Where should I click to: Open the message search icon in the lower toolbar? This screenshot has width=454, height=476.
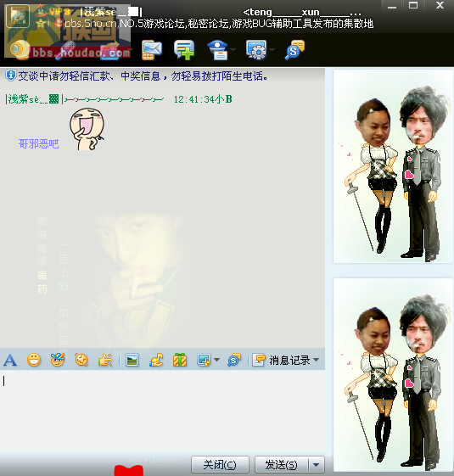click(x=234, y=361)
